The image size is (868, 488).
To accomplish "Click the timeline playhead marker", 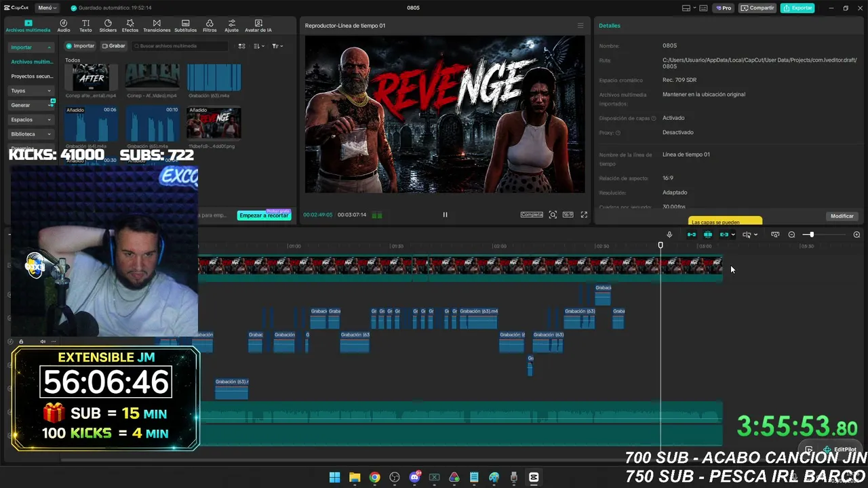I will coord(660,245).
